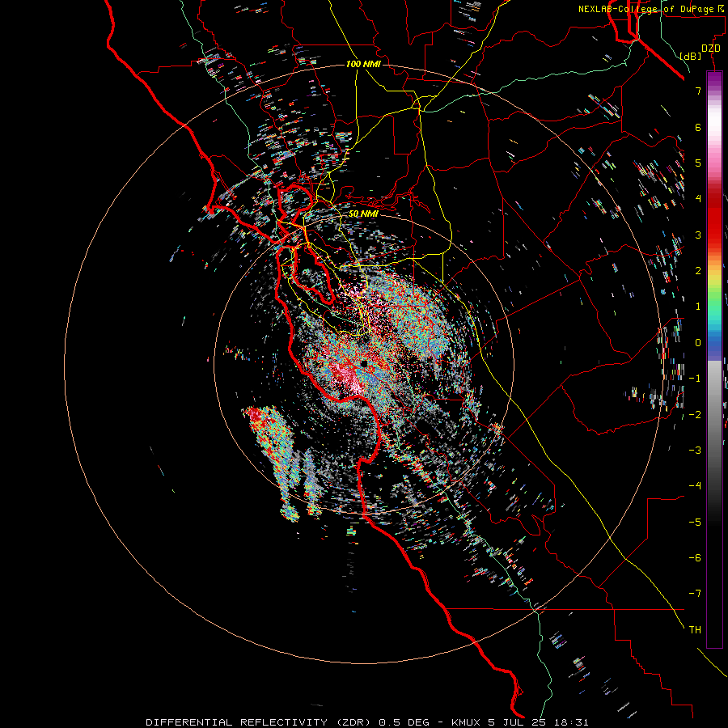Click the "-2" value on the dB scale
The image size is (728, 728).
point(695,414)
